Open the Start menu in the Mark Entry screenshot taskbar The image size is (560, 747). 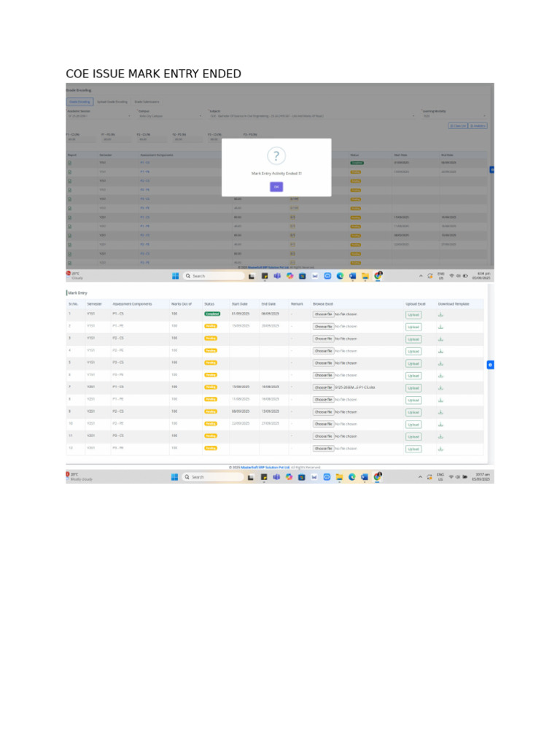[x=174, y=477]
